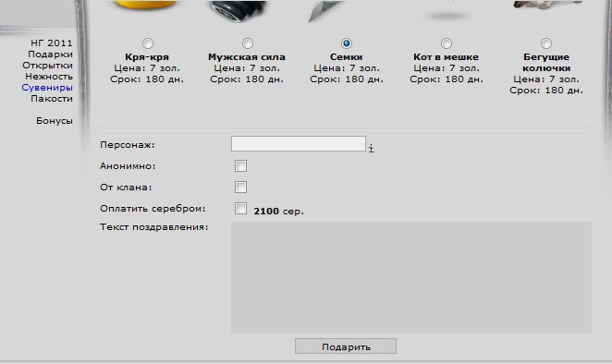The width and height of the screenshot is (612, 364).
Task: Open the Нежность category
Action: (49, 77)
